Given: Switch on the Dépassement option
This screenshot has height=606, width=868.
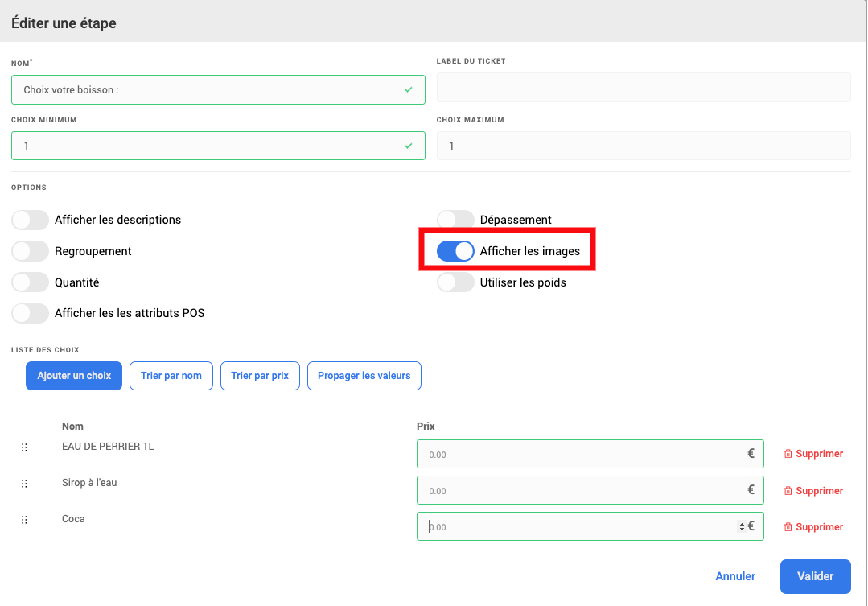Looking at the screenshot, I should 455,220.
